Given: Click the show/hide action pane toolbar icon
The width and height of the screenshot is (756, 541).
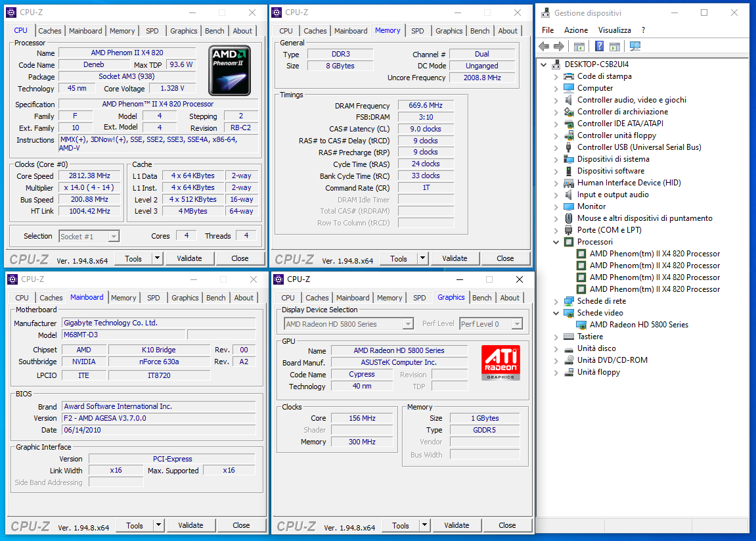Looking at the screenshot, I should pos(614,46).
